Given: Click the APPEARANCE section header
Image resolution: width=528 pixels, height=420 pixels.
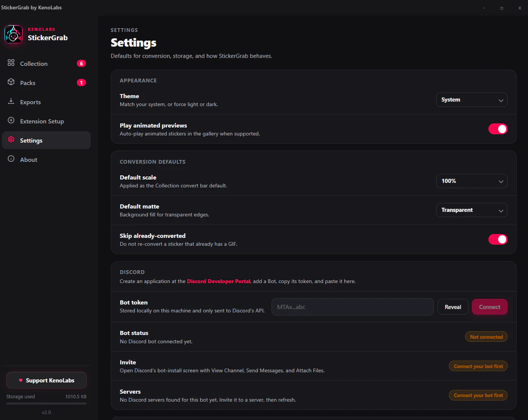Looking at the screenshot, I should (138, 81).
